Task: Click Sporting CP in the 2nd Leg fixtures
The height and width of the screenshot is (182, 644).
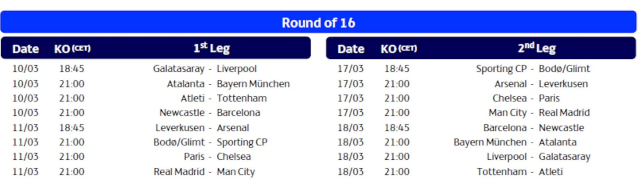Action: pyautogui.click(x=501, y=69)
